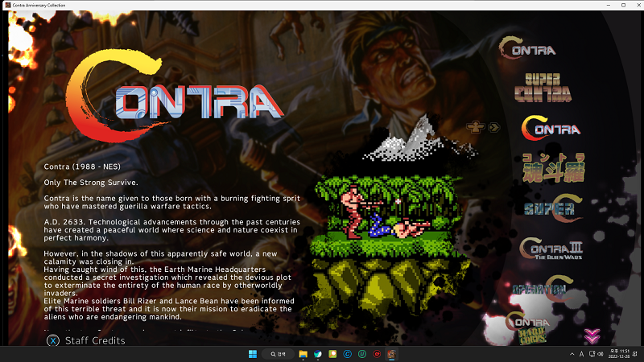Select Contra III The Alien Wars logo

pyautogui.click(x=551, y=249)
